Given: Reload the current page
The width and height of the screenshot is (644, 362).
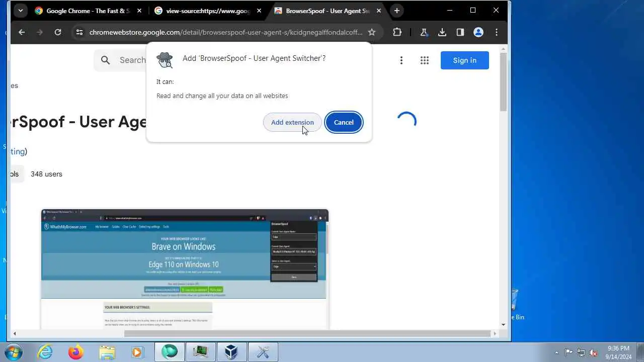Looking at the screenshot, I should pos(58,32).
